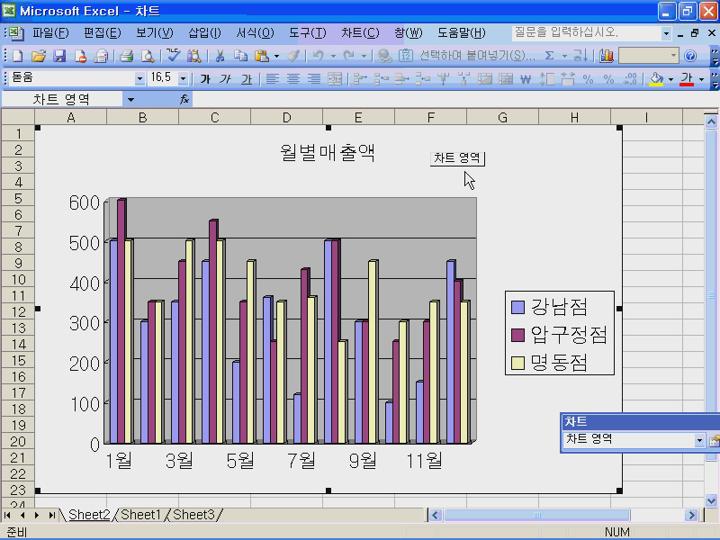Click the red font color 가 button
This screenshot has width=720, height=540.
(687, 79)
